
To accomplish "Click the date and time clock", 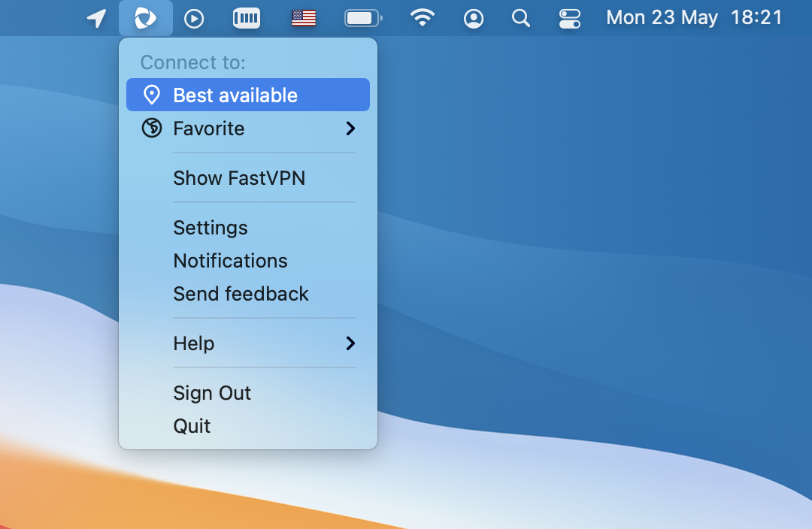I will click(x=694, y=18).
